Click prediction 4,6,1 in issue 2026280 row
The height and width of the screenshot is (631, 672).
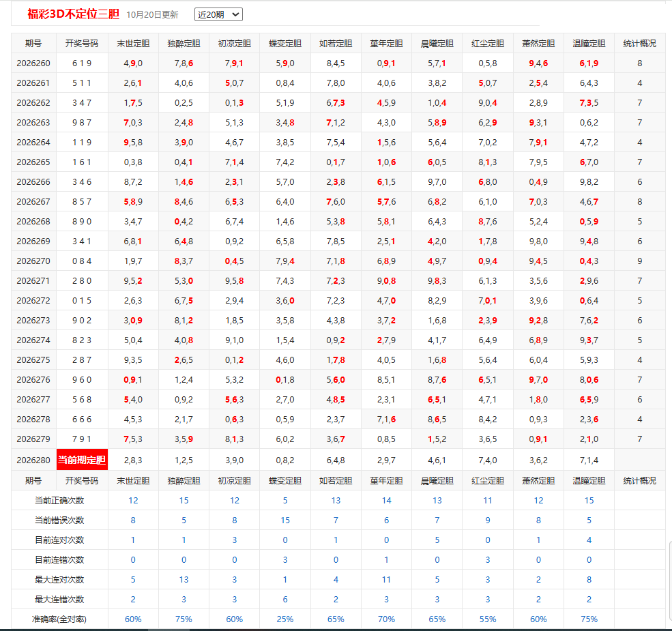[x=437, y=460]
